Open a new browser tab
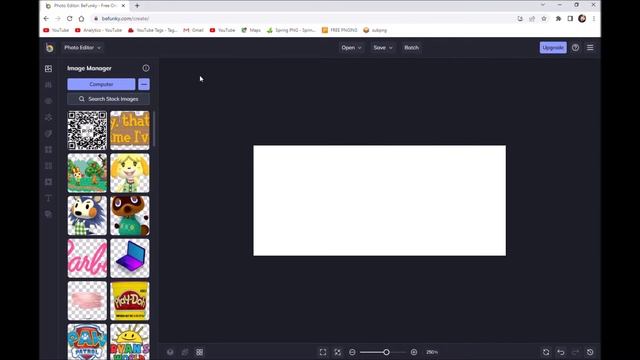640x360 pixels. click(x=137, y=6)
